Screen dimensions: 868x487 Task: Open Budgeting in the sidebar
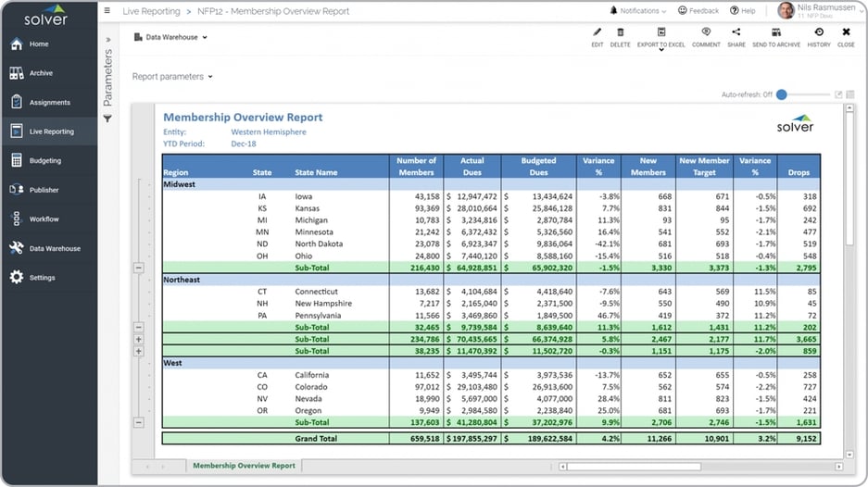[44, 161]
